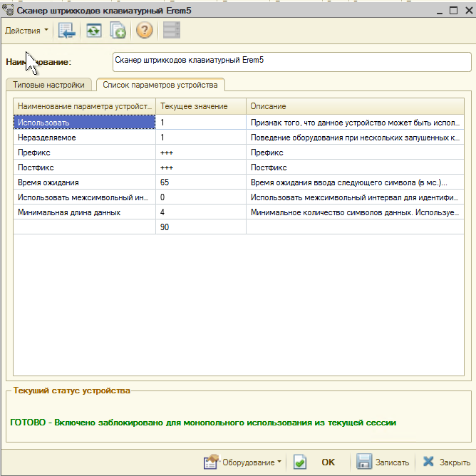The width and height of the screenshot is (476, 476).
Task: Click description starting with Минимальное количество символов
Action: pyautogui.click(x=355, y=212)
